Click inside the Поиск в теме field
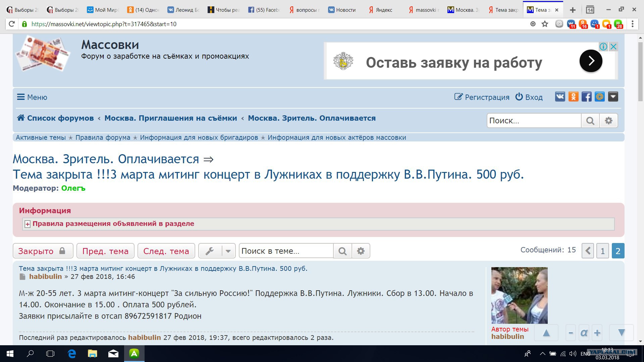 (286, 251)
